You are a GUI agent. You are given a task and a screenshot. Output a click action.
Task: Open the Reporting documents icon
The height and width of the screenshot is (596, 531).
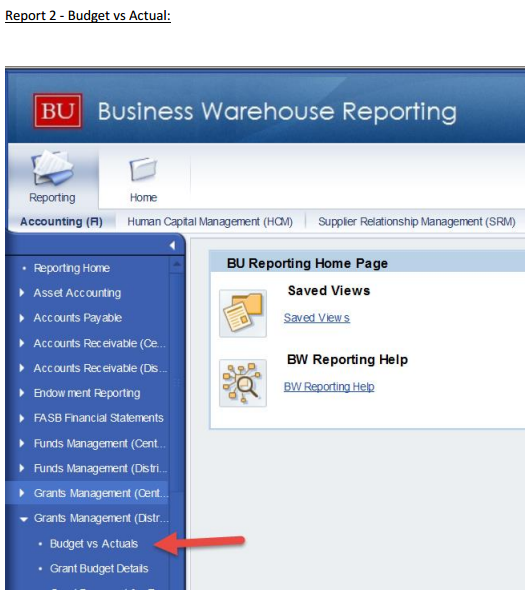[52, 168]
